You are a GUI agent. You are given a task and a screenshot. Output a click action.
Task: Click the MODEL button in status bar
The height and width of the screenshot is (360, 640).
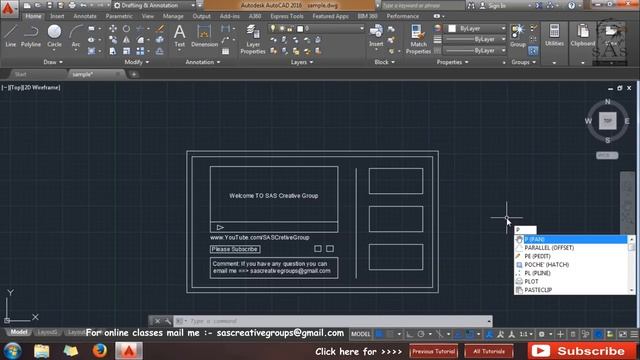pyautogui.click(x=360, y=334)
